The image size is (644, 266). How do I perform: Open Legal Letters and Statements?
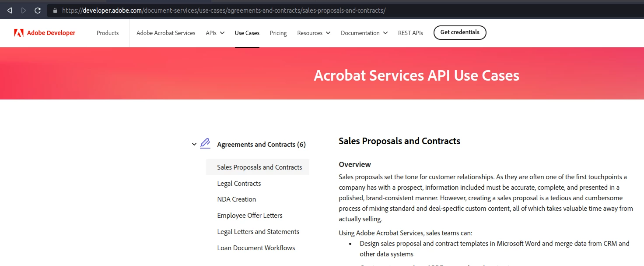tap(258, 232)
